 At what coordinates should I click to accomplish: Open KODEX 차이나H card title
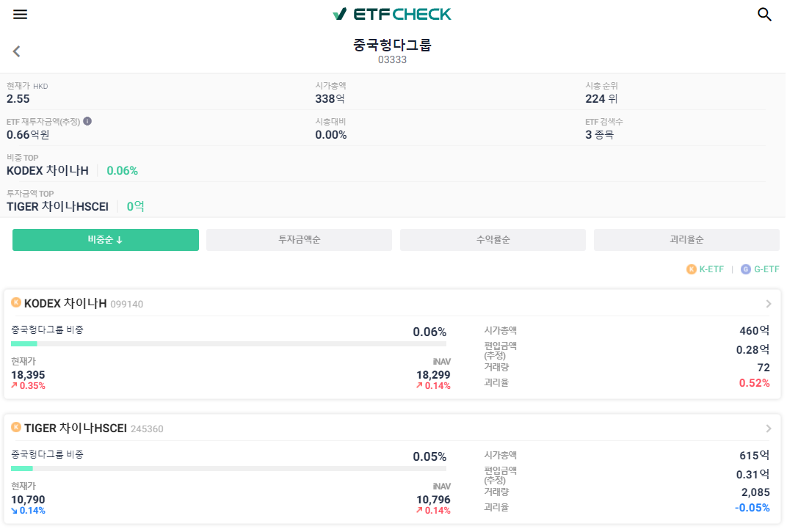click(x=65, y=304)
